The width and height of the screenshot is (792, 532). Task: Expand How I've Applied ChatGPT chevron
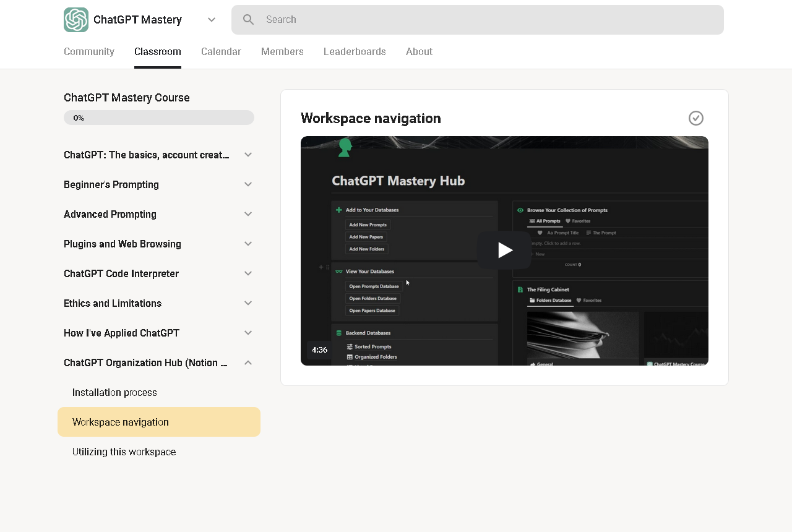coord(248,333)
